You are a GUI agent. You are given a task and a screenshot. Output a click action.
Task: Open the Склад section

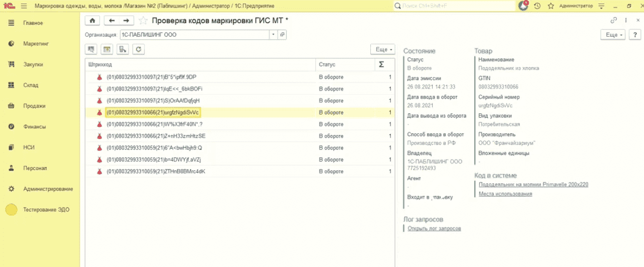point(30,85)
